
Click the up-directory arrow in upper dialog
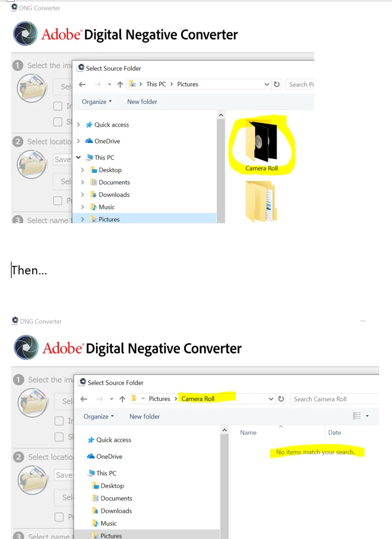pyautogui.click(x=120, y=84)
